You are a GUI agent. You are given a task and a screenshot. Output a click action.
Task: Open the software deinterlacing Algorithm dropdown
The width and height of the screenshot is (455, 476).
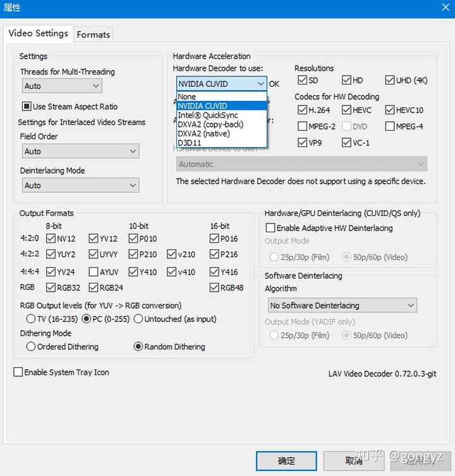tap(342, 306)
